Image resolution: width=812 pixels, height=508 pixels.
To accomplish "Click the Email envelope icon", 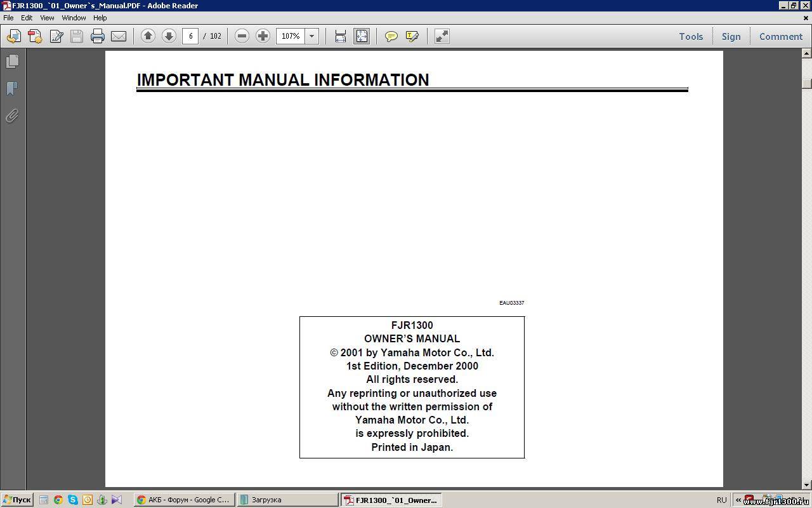I will pos(119,36).
